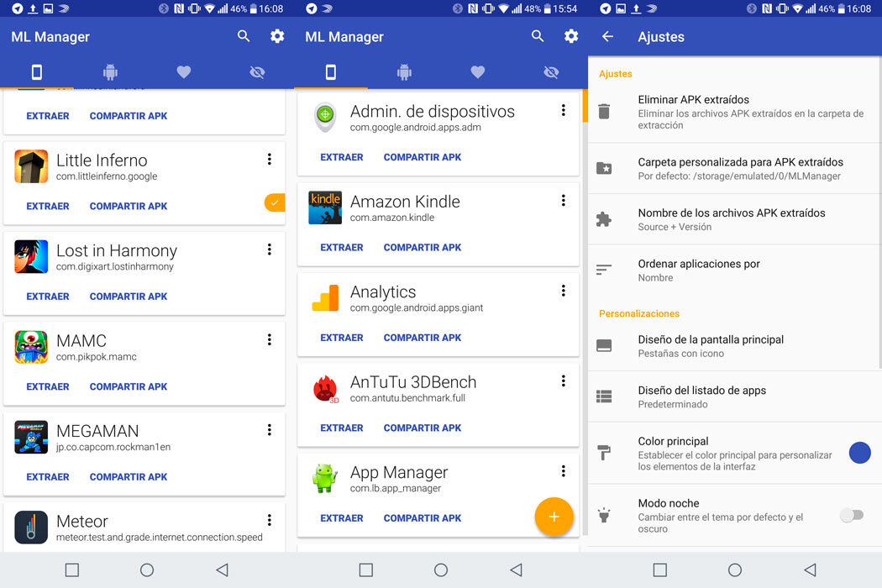Select the starred folder icon for Carpeta personalizada
Screen dimensions: 882x588
[604, 169]
